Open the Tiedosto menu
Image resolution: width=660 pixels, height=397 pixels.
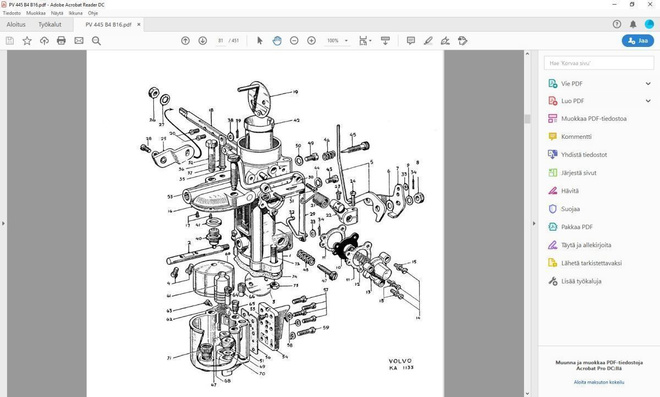pos(12,13)
